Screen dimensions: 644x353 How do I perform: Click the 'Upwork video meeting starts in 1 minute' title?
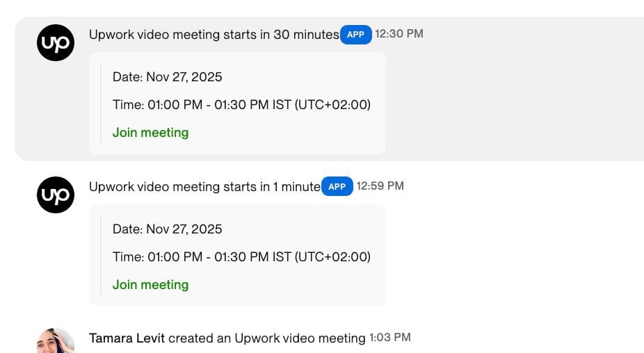[x=204, y=186]
